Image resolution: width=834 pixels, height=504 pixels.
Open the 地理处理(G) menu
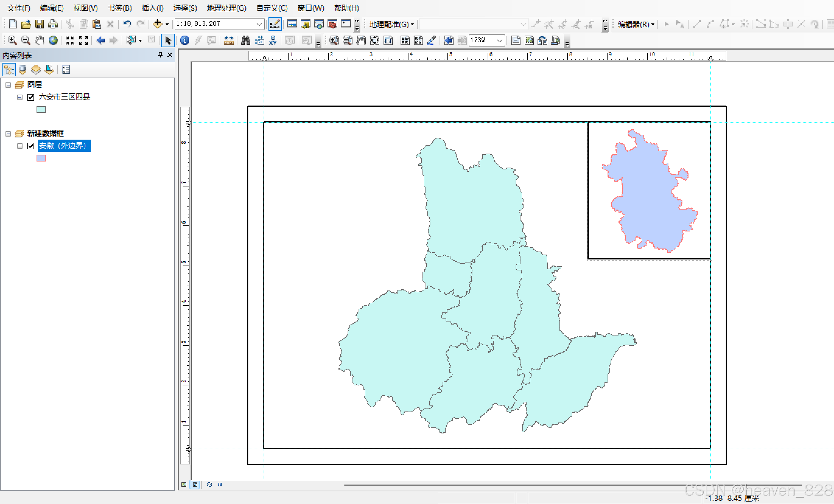pyautogui.click(x=226, y=8)
